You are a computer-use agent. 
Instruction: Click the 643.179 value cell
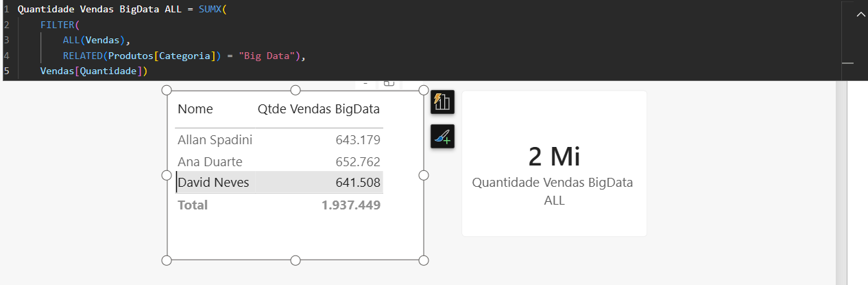coord(358,140)
